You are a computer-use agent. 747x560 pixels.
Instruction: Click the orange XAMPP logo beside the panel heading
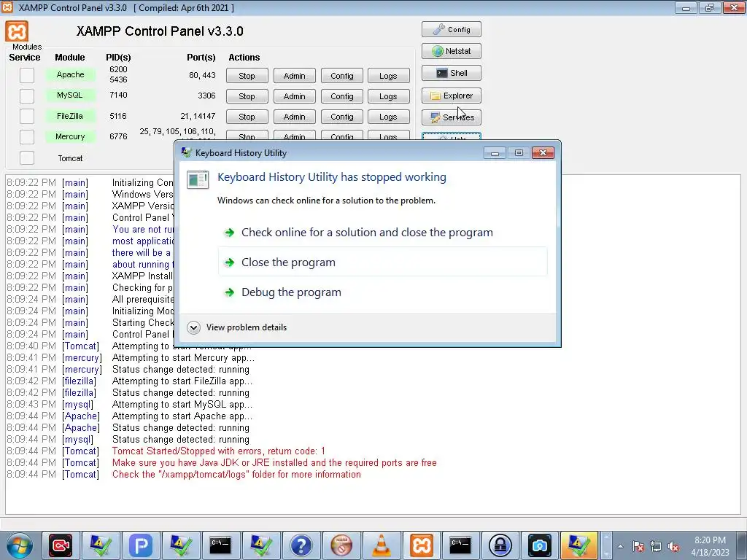[18, 31]
